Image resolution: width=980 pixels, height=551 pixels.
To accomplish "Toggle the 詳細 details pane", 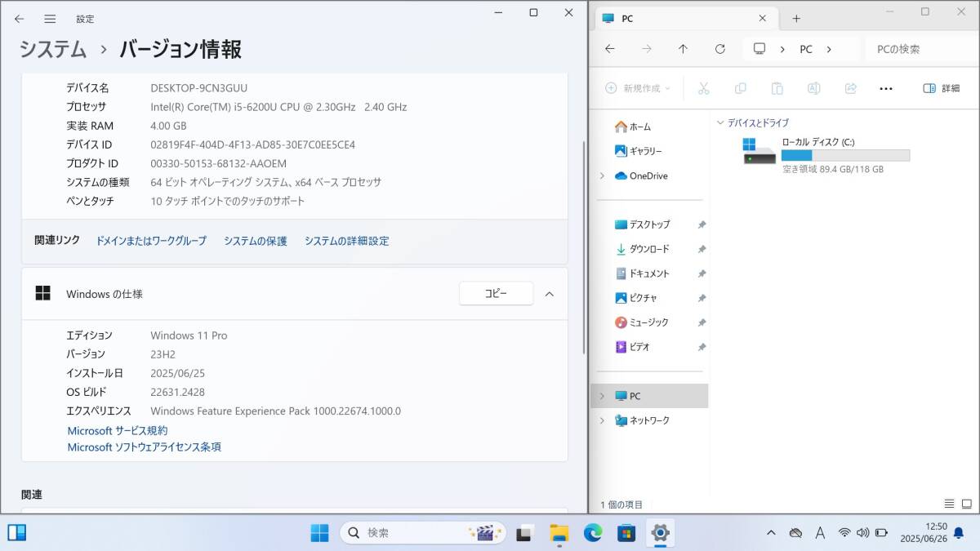I will pyautogui.click(x=942, y=88).
